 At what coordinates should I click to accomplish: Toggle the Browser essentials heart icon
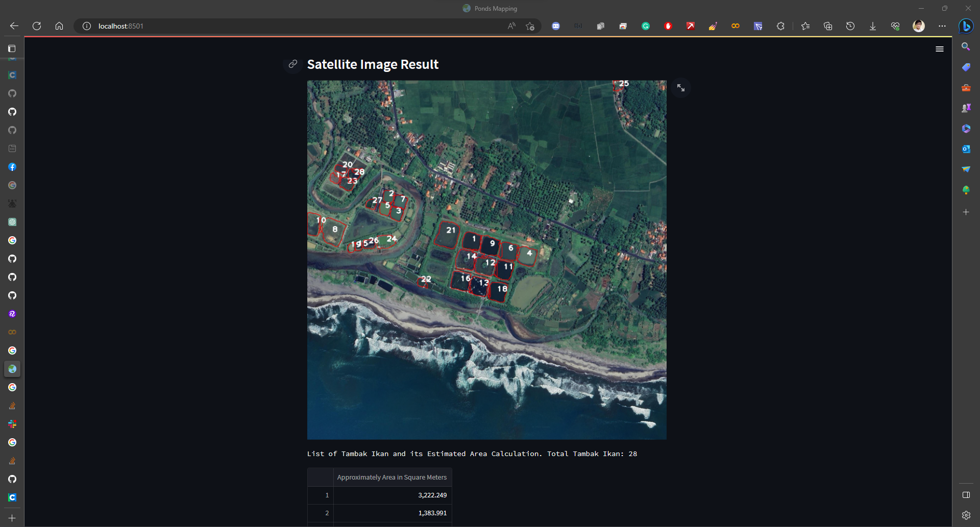tap(895, 26)
